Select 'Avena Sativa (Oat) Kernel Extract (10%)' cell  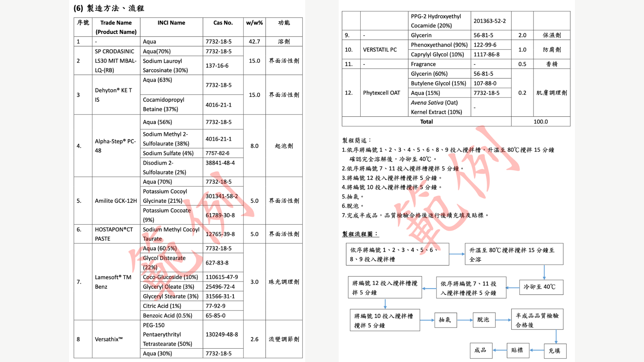pos(439,107)
